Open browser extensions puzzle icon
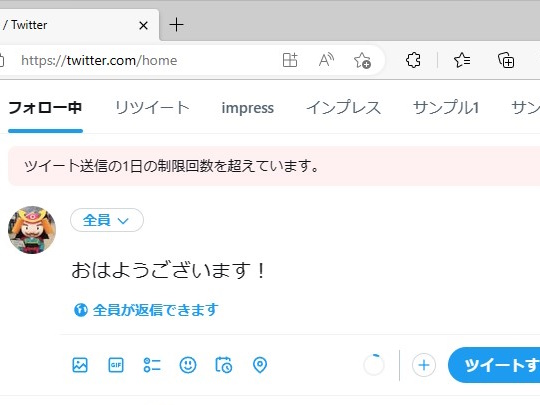540x405 pixels. pos(413,60)
